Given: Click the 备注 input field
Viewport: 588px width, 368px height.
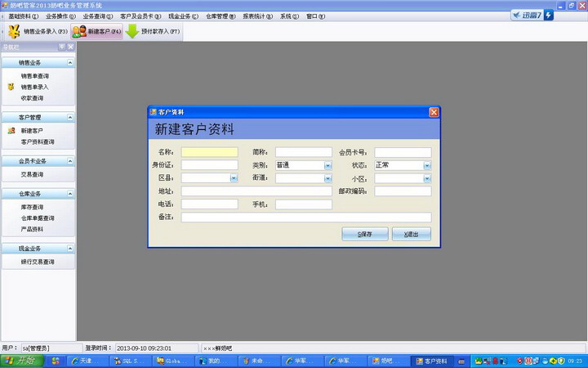Looking at the screenshot, I should coord(306,218).
